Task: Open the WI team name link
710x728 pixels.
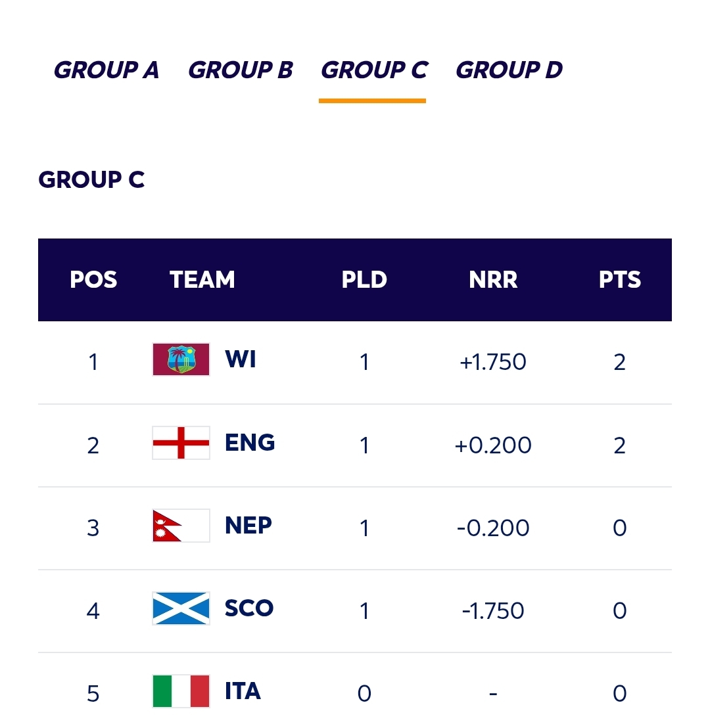Action: coord(241,359)
